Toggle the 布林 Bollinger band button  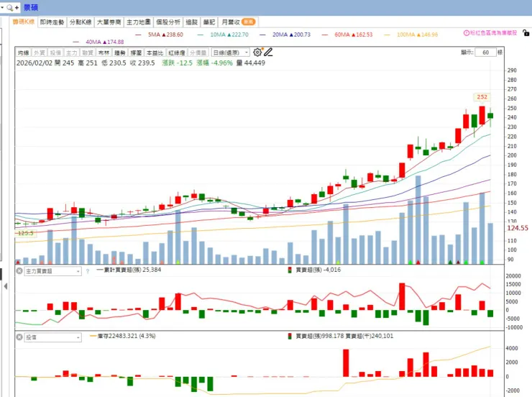click(104, 53)
